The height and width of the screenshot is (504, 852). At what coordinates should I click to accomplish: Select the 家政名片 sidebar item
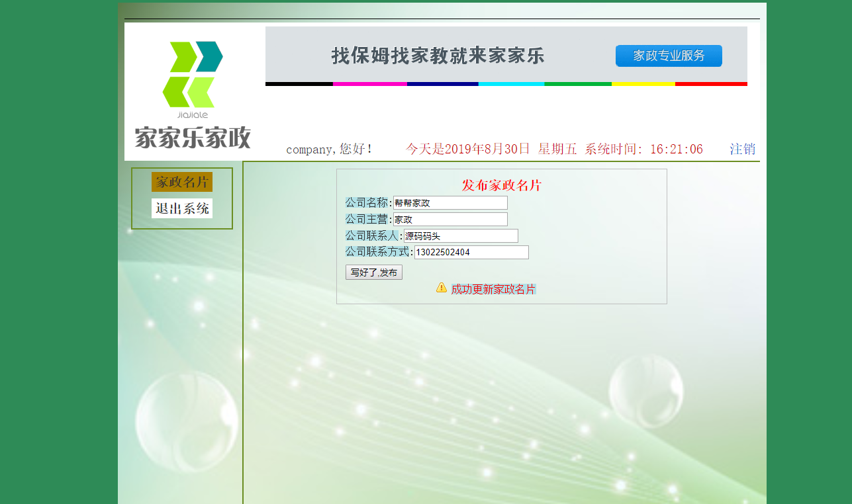[x=182, y=181]
